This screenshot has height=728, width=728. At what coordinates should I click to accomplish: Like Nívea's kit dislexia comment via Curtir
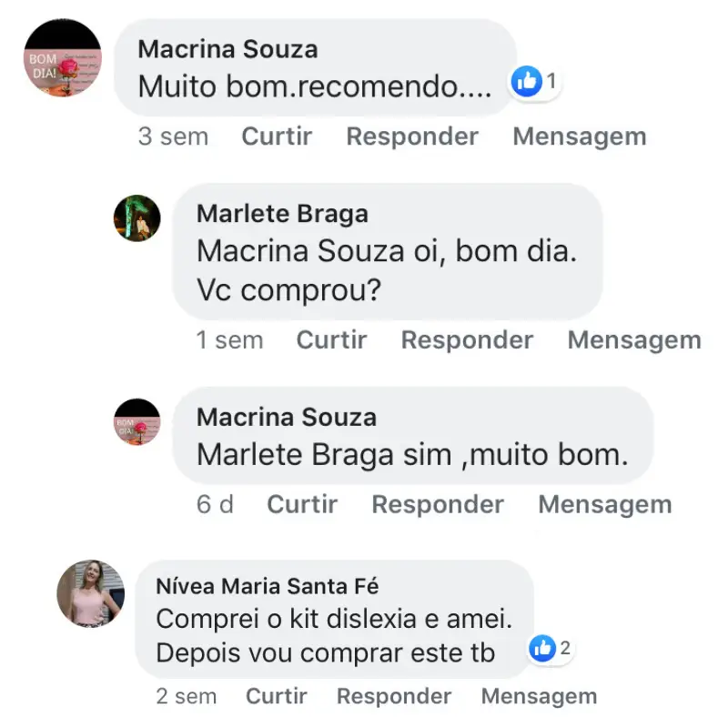[x=276, y=697]
